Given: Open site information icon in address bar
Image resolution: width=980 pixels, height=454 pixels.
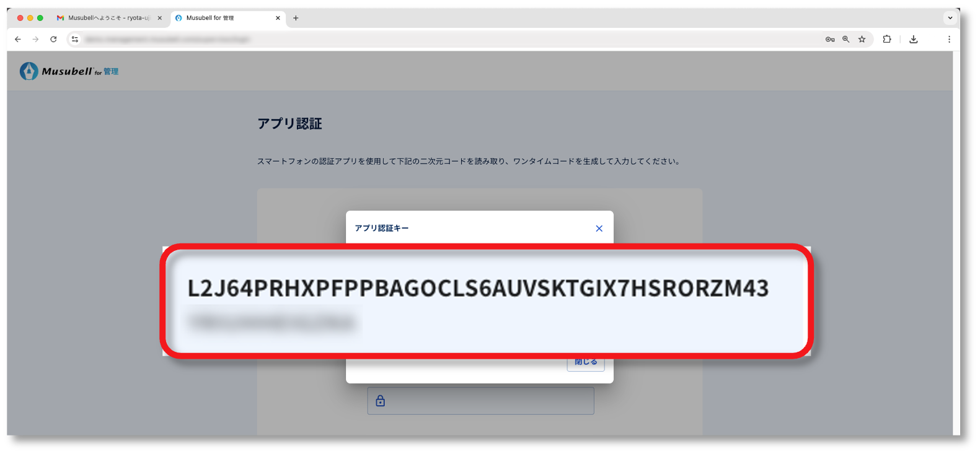Looking at the screenshot, I should point(75,39).
